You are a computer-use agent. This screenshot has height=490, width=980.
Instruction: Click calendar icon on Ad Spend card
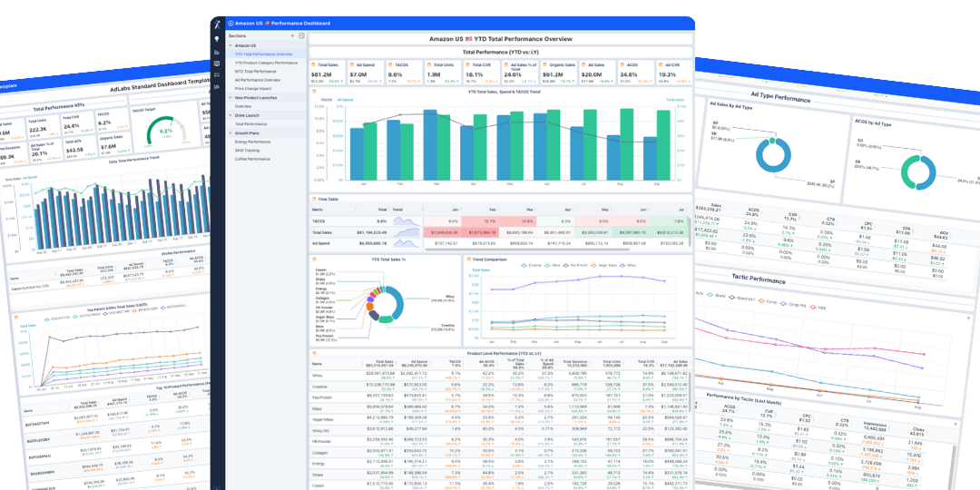[352, 64]
